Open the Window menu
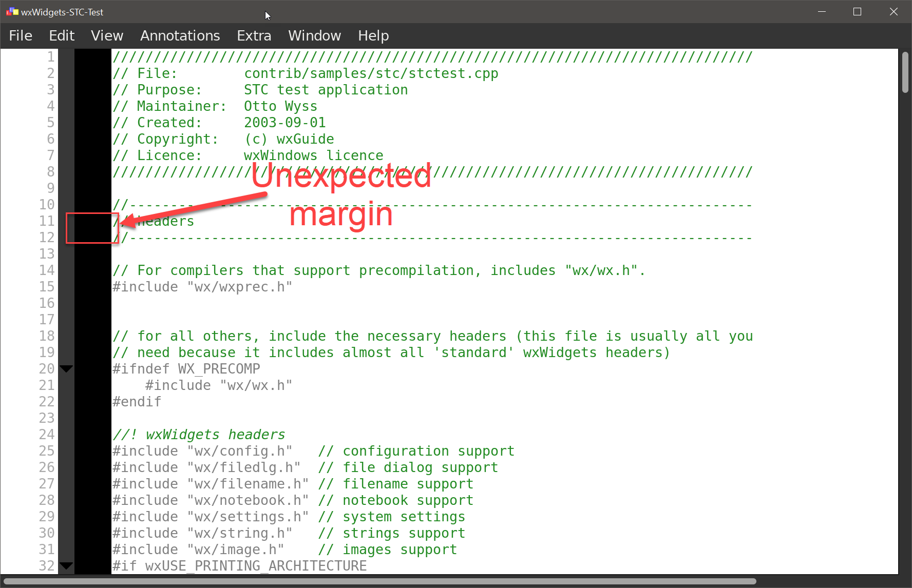 click(314, 35)
